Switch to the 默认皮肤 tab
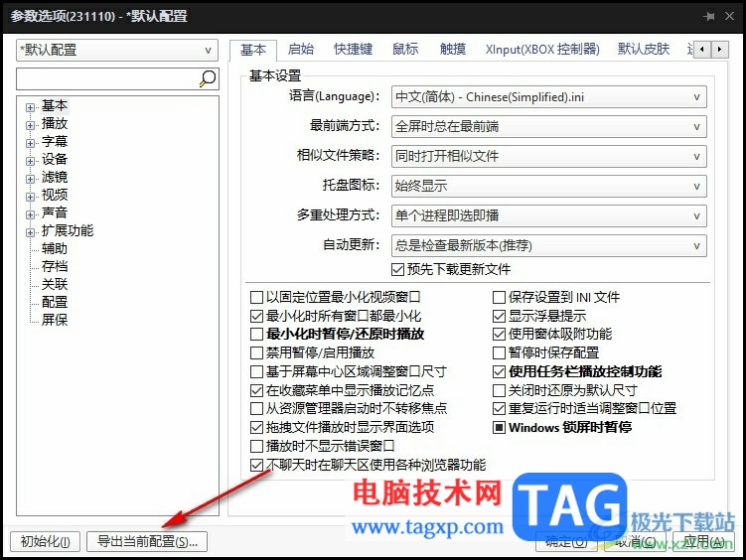The width and height of the screenshot is (746, 560). tap(644, 49)
